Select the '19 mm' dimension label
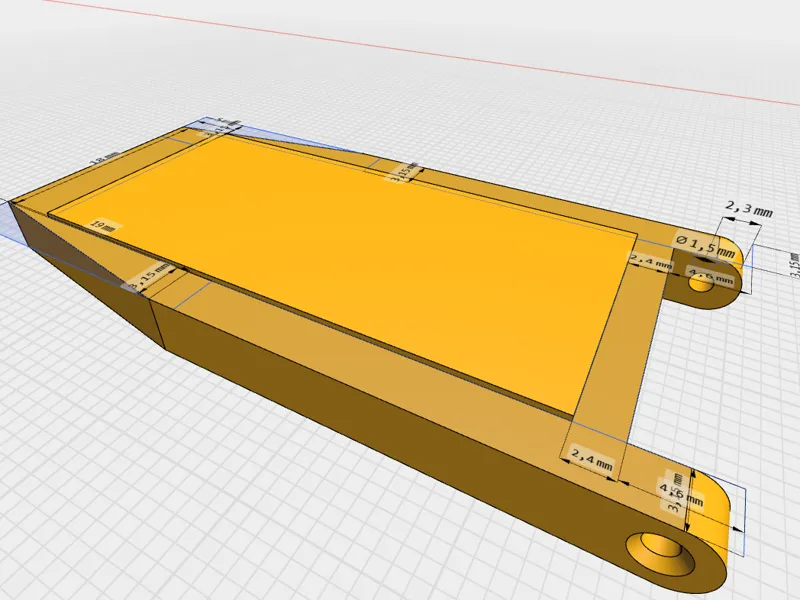The width and height of the screenshot is (800, 600). point(102,226)
